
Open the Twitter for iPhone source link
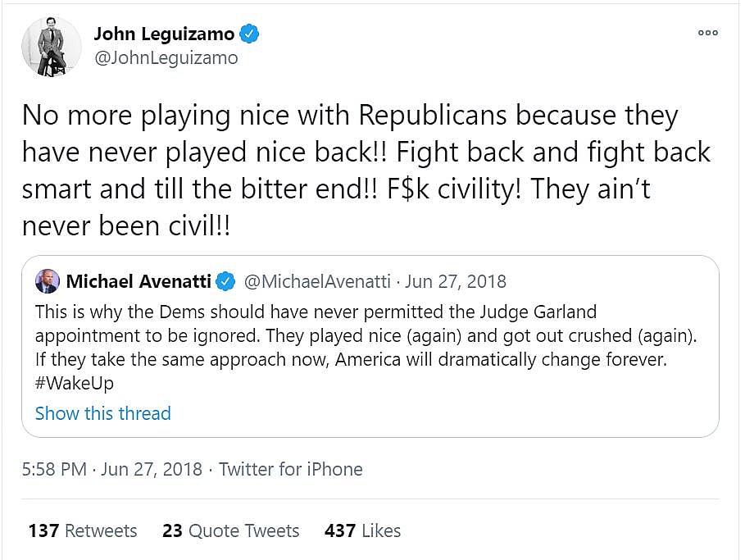[290, 469]
